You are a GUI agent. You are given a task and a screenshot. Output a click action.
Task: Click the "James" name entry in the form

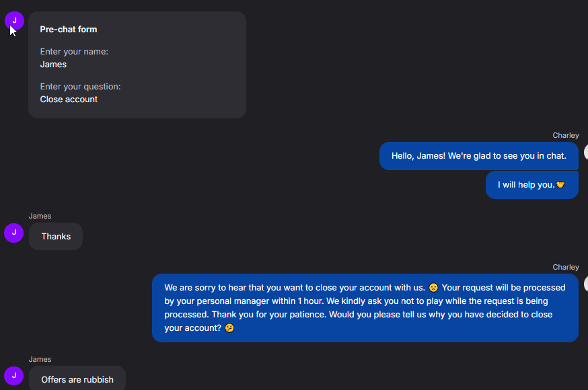[x=53, y=65]
